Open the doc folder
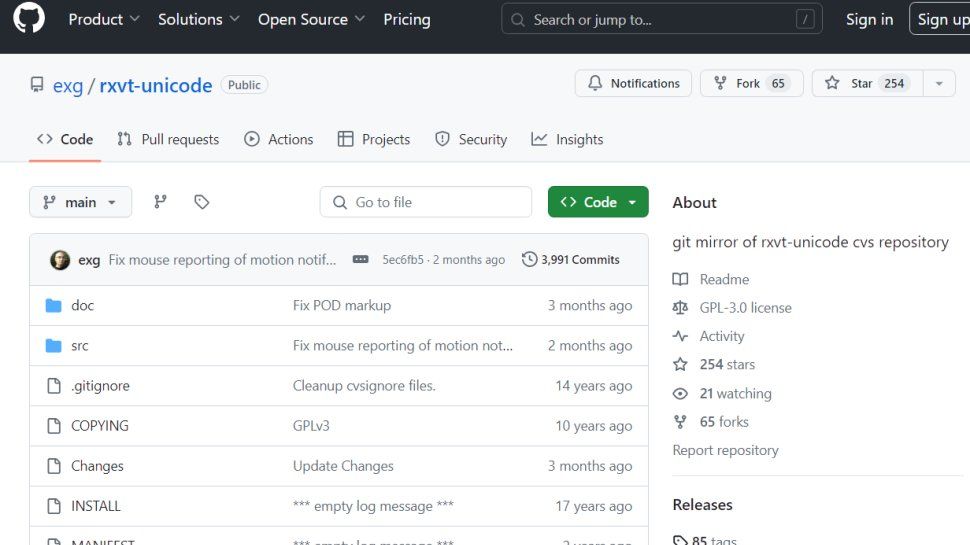Viewport: 970px width, 545px height. (82, 305)
